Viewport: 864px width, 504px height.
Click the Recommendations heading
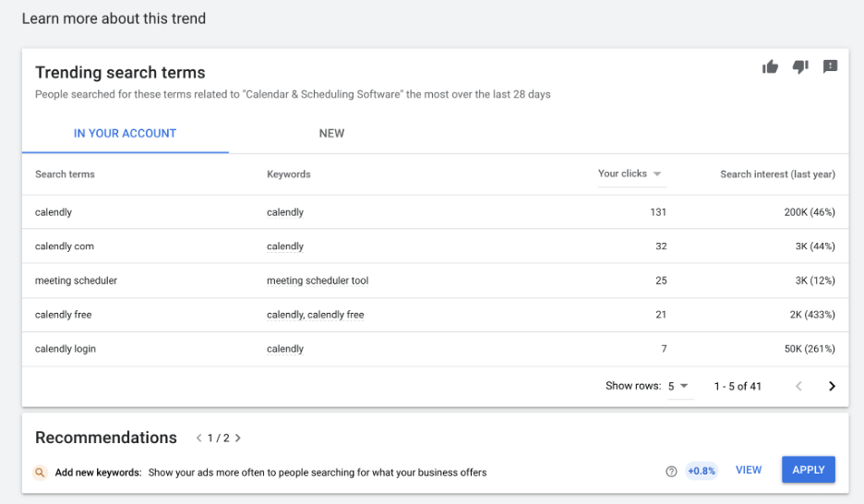point(106,438)
